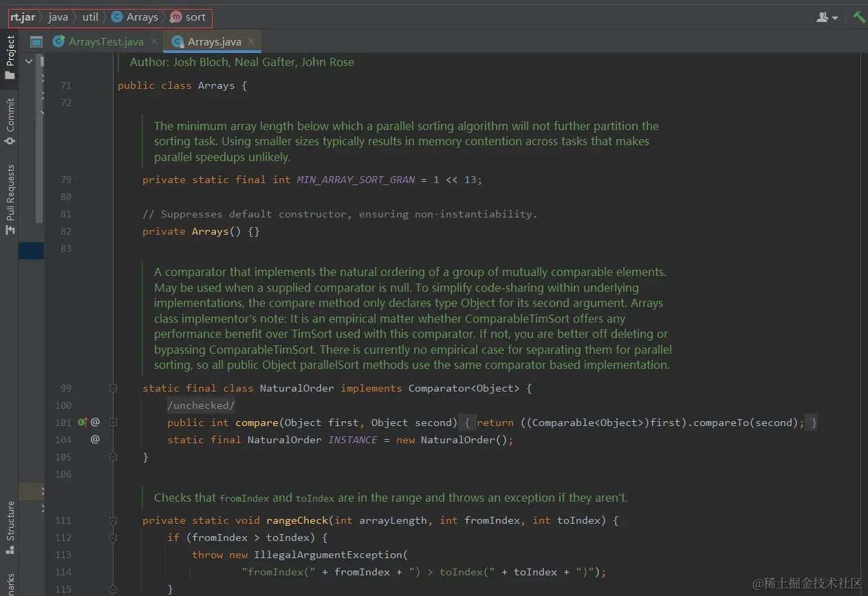Collapse the NaturalOrder class at line 99
Screen dimensions: 868x596
tap(113, 388)
